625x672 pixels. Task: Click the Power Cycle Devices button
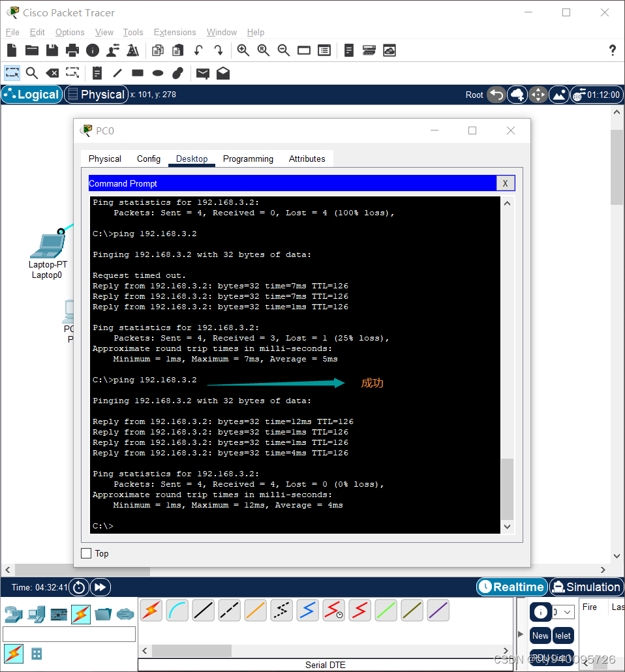click(79, 587)
